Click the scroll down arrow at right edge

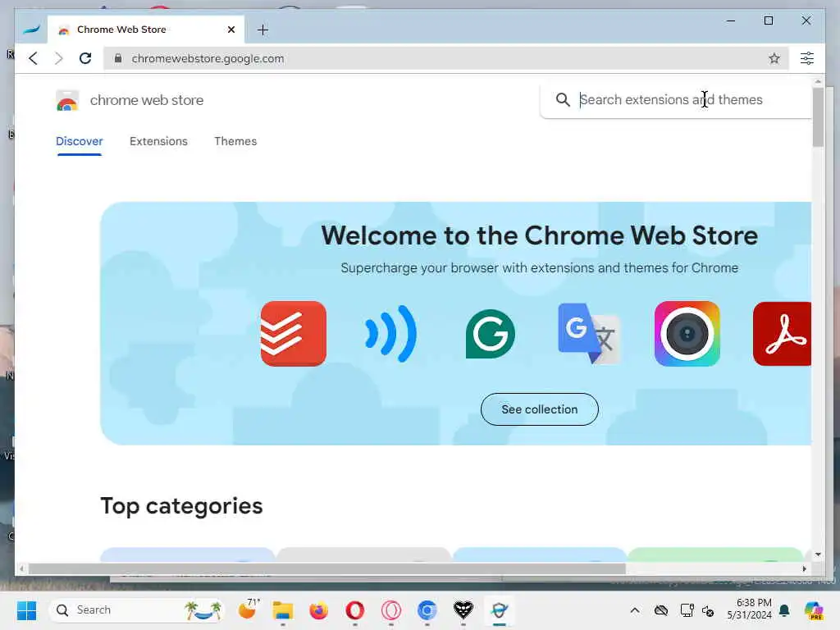(818, 555)
